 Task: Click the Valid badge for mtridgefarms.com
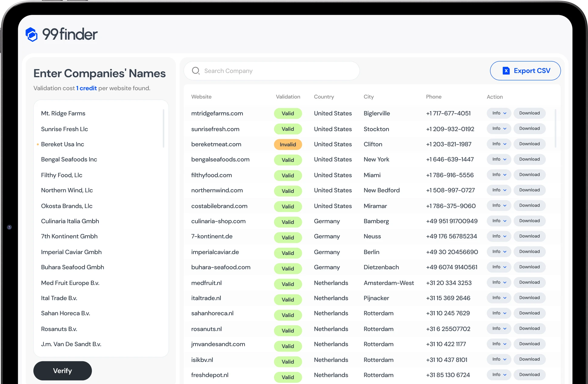[x=288, y=114]
